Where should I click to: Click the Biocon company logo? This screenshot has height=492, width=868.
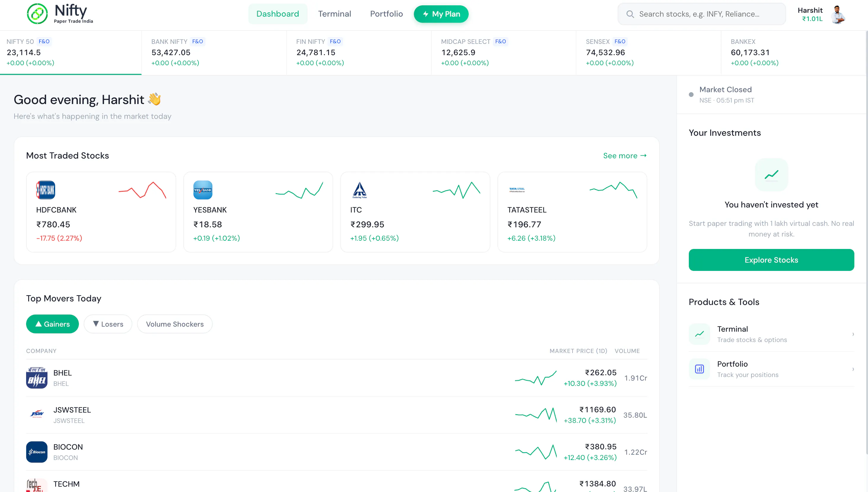36,452
